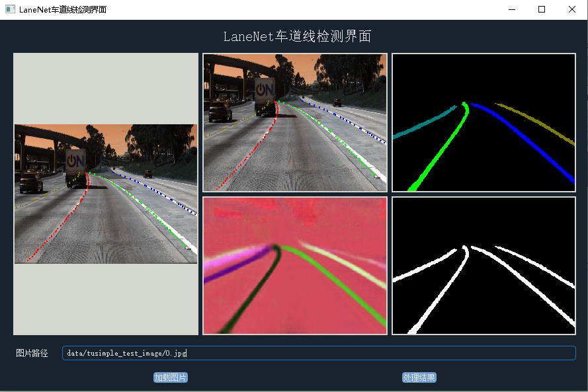The height and width of the screenshot is (392, 588).
Task: Click the lane detection overlay image on the left
Action: tap(105, 193)
